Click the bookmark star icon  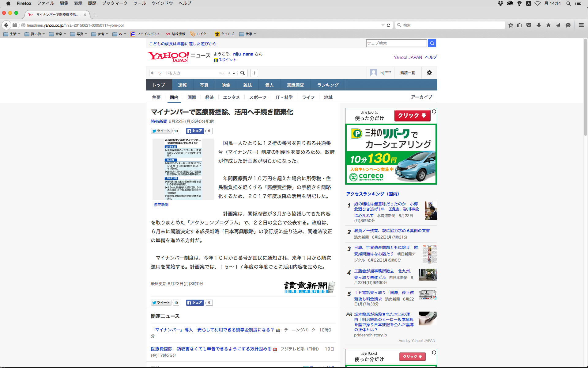(511, 25)
